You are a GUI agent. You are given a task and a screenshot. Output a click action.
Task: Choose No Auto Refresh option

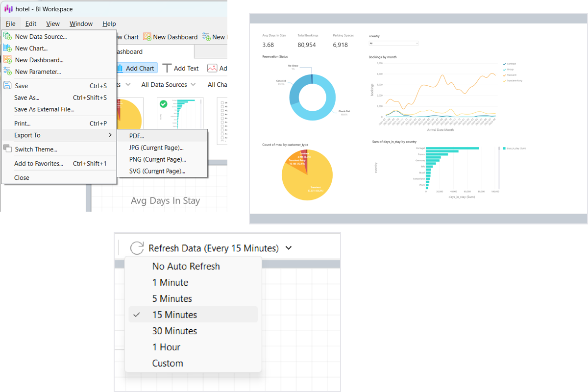point(193,266)
